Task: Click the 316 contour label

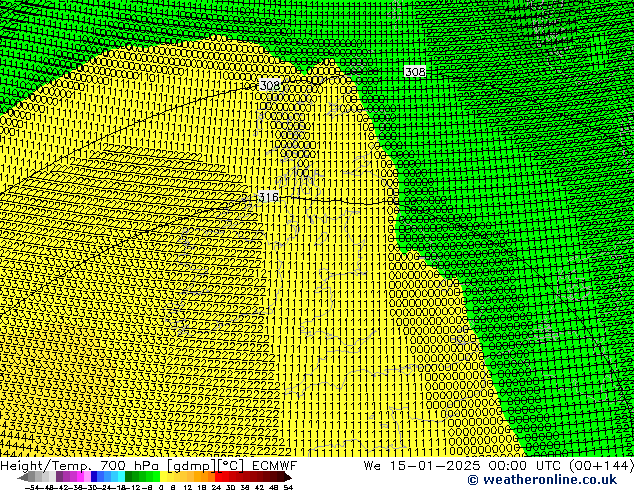Action: click(268, 197)
